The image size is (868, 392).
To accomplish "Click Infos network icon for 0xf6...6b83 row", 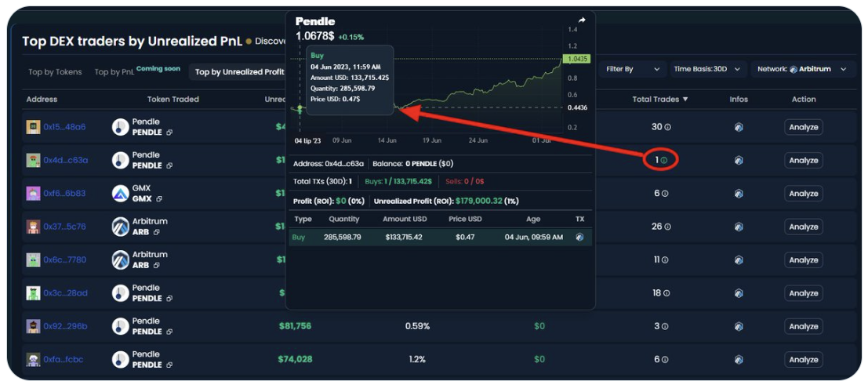I will click(739, 194).
